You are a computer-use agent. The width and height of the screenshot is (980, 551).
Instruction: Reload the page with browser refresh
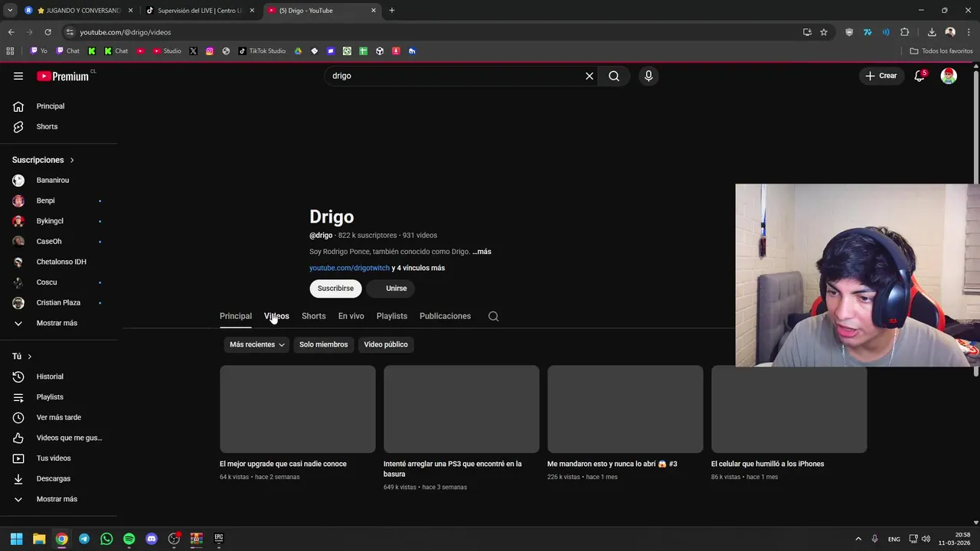(47, 32)
